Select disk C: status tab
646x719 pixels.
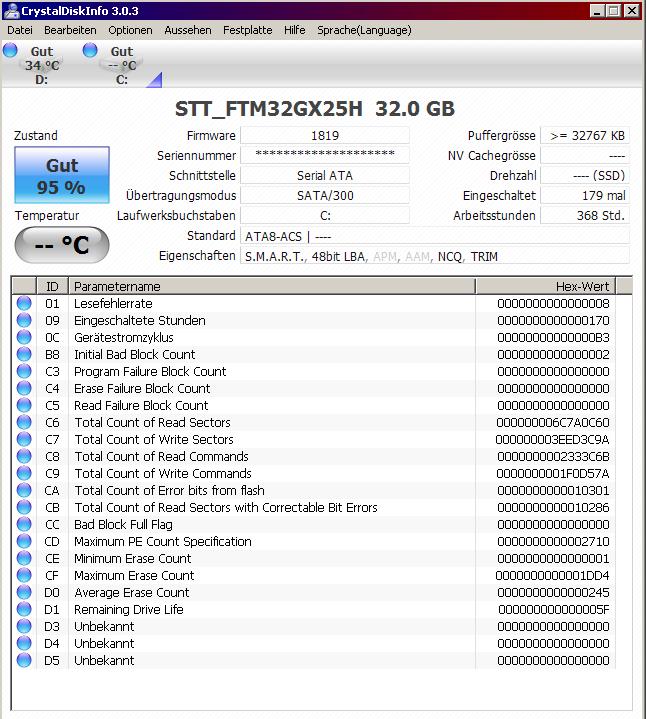[x=121, y=65]
